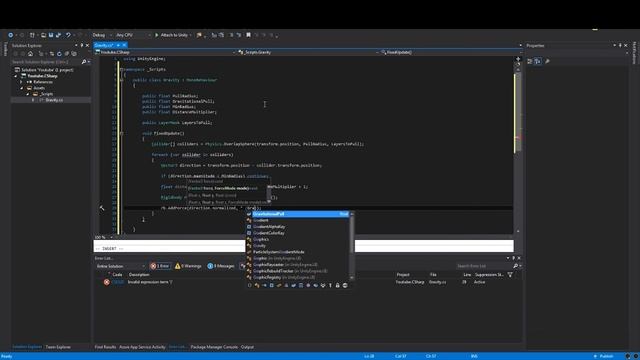Click the Solution Explorer search magnifier icon

(x=84, y=62)
